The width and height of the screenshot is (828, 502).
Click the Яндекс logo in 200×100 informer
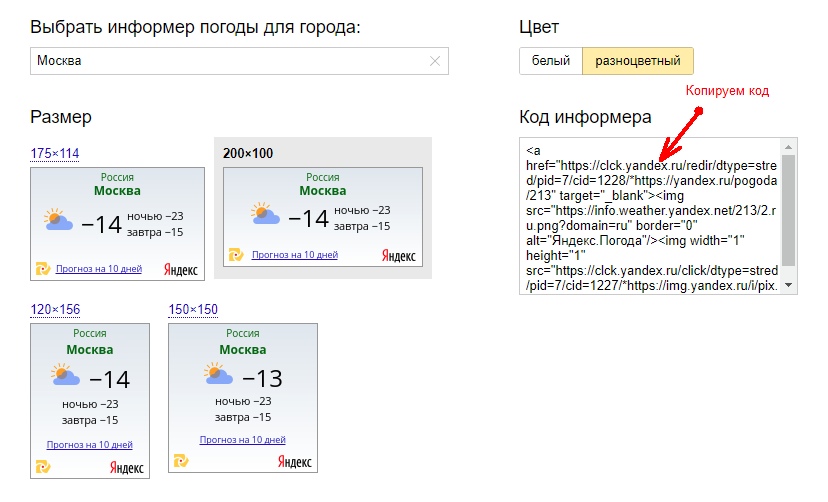click(399, 256)
